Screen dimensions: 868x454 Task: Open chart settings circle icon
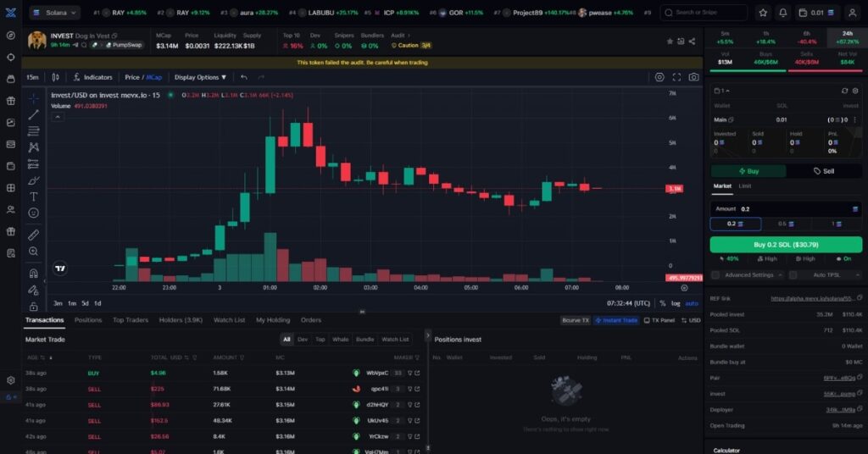pyautogui.click(x=659, y=77)
